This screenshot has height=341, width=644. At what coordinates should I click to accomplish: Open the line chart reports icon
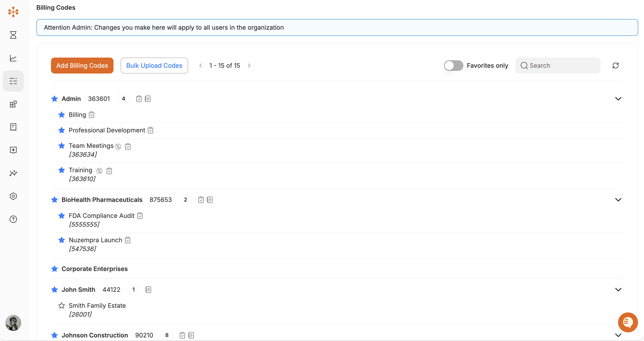click(x=13, y=58)
